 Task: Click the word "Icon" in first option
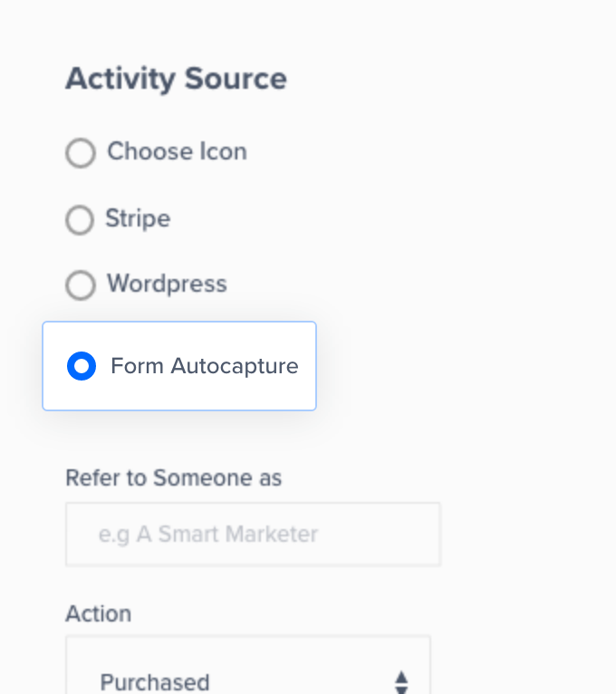point(225,151)
